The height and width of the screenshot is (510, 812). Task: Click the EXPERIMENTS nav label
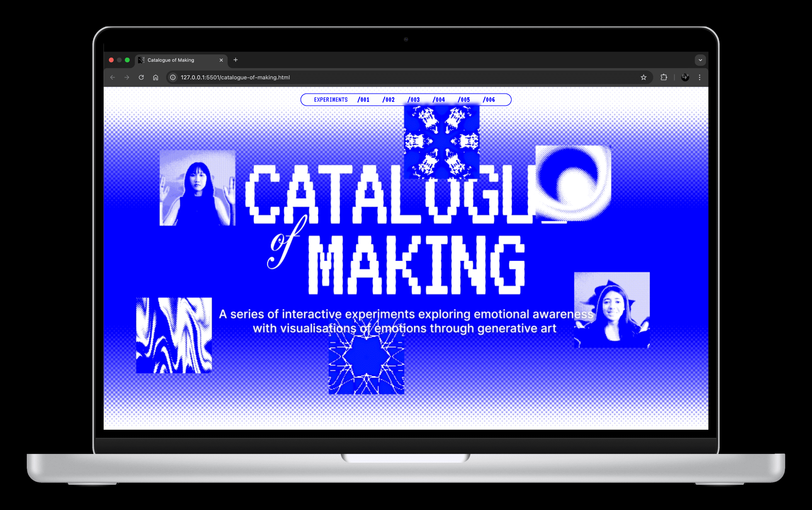tap(330, 100)
